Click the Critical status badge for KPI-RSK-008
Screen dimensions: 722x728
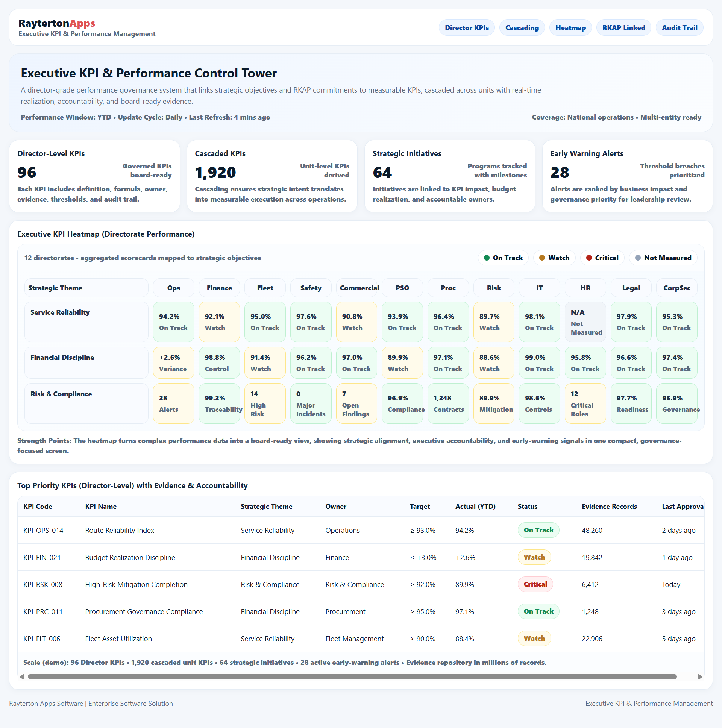[x=535, y=584]
